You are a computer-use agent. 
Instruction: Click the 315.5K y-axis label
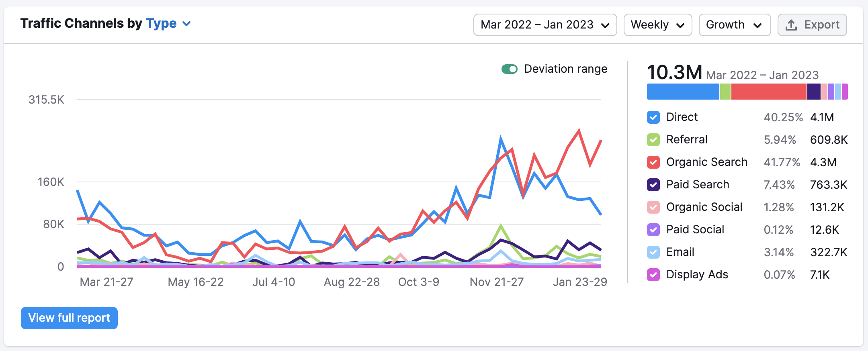46,100
